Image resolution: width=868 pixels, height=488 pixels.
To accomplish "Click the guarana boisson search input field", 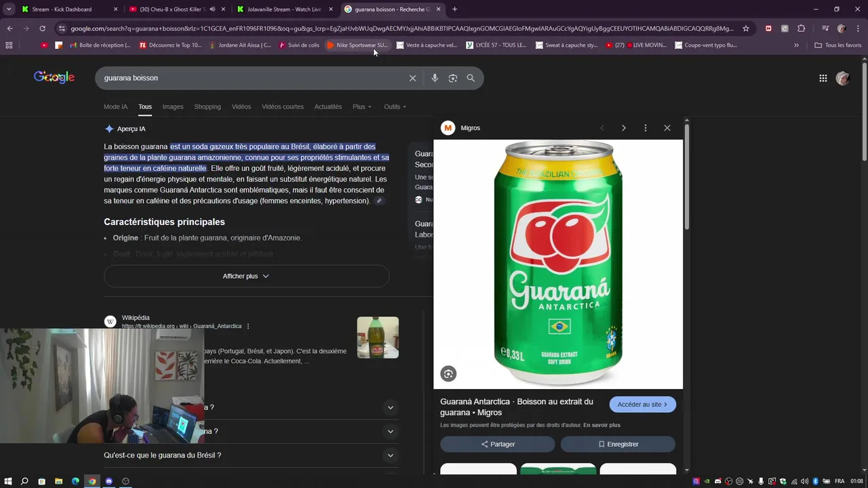I will 253,78.
